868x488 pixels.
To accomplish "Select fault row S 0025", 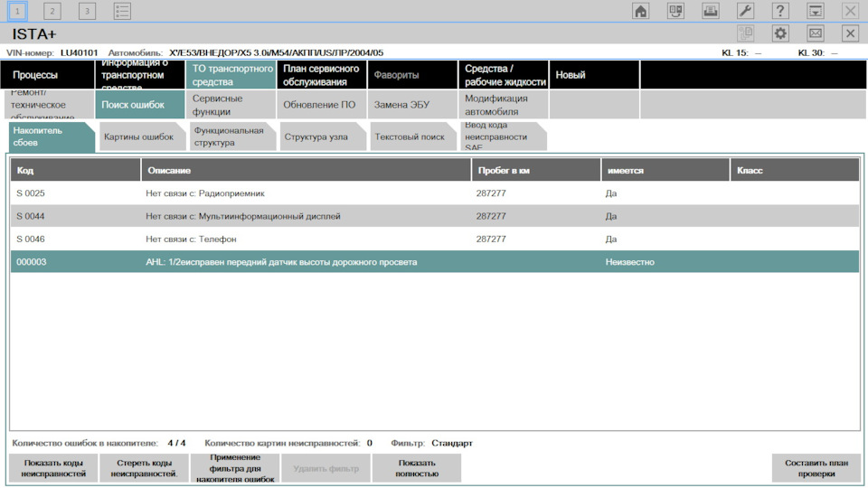I will (435, 193).
